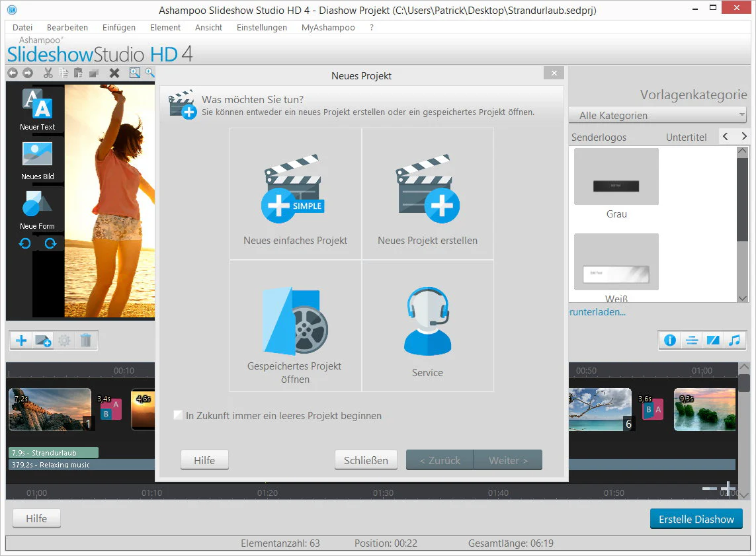
Task: Click the Zurück button
Action: click(440, 460)
